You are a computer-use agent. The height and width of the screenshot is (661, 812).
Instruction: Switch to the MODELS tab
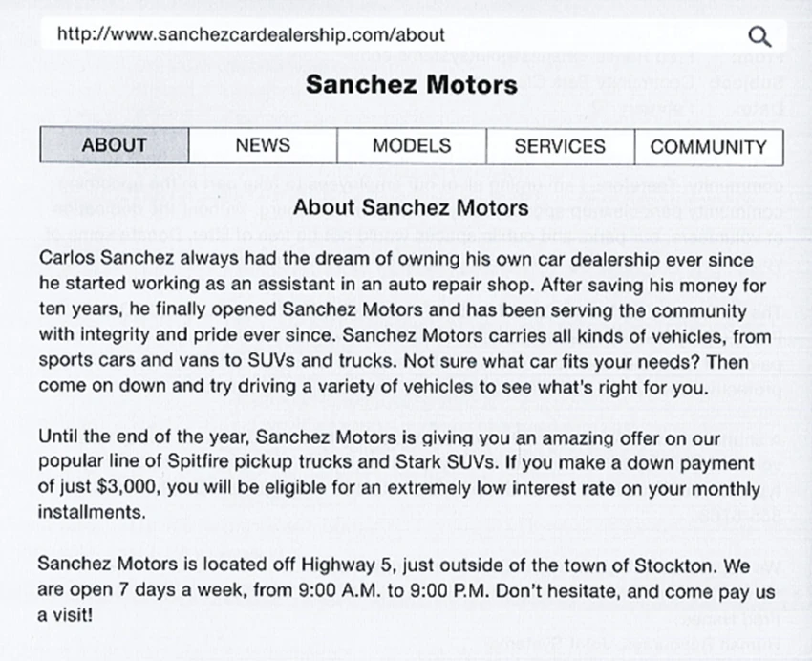coord(412,146)
